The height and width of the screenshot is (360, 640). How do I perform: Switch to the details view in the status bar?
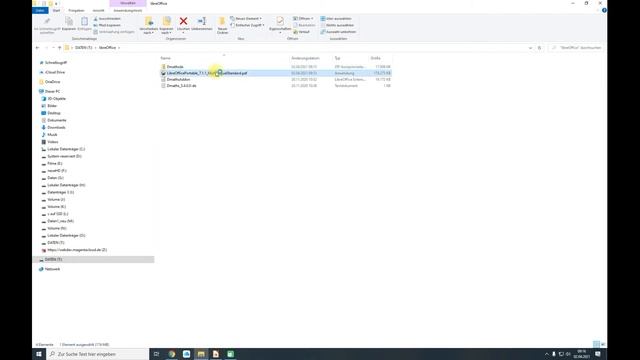[x=596, y=344]
